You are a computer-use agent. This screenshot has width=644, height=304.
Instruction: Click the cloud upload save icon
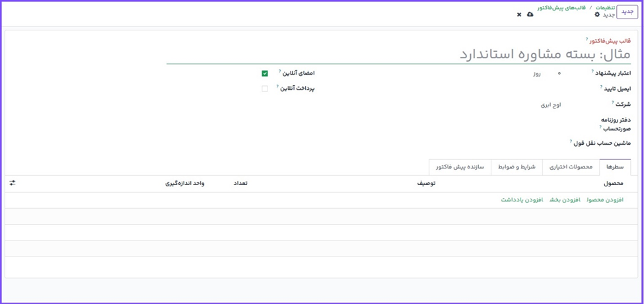coord(530,15)
